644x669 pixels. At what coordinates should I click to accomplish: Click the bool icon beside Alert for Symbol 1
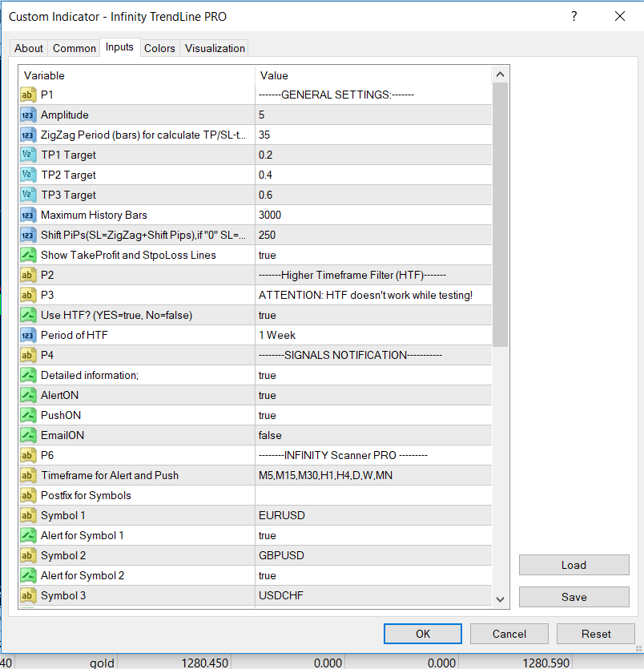28,536
